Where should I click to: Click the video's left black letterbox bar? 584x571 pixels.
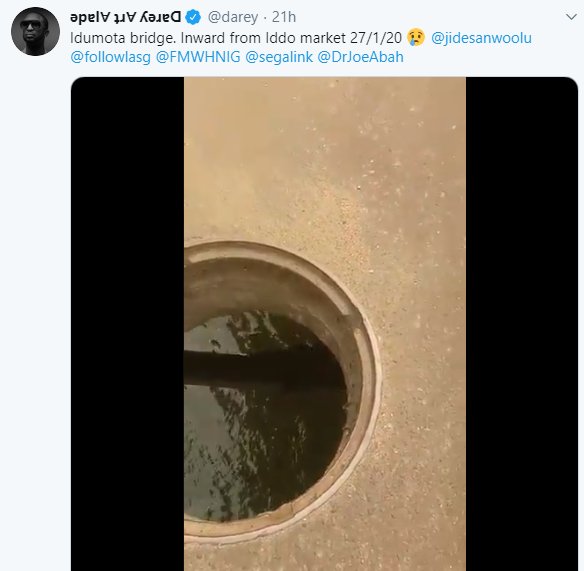tap(127, 324)
